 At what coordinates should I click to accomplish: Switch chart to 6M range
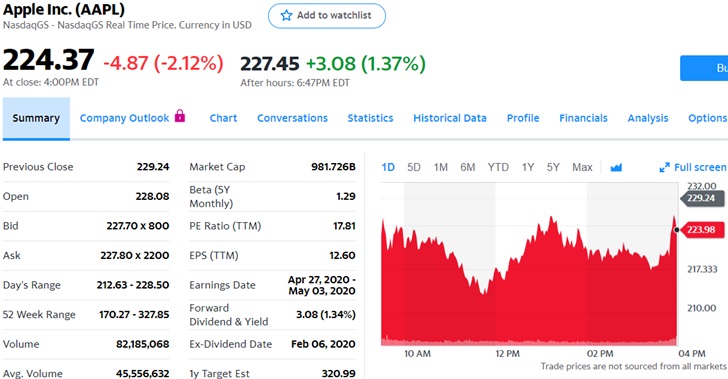(468, 167)
